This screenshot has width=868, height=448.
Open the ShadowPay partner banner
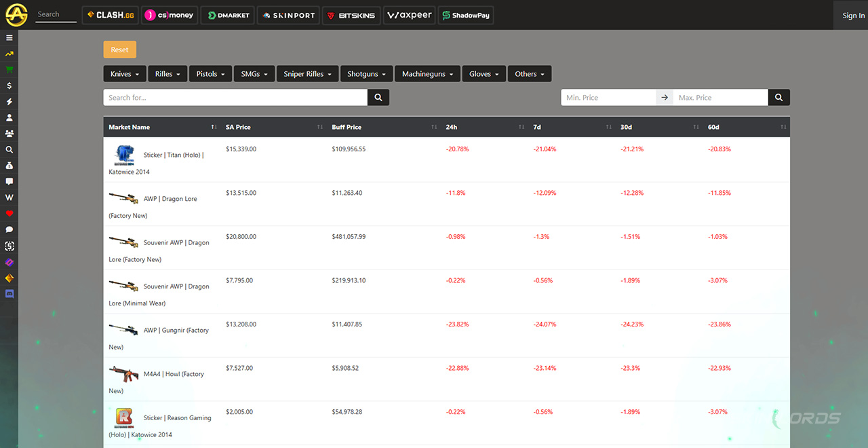click(x=465, y=15)
